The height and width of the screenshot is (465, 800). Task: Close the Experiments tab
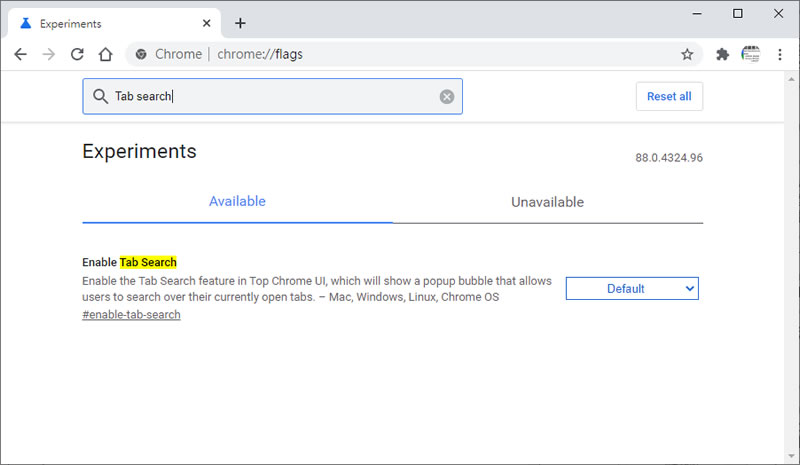(x=207, y=23)
